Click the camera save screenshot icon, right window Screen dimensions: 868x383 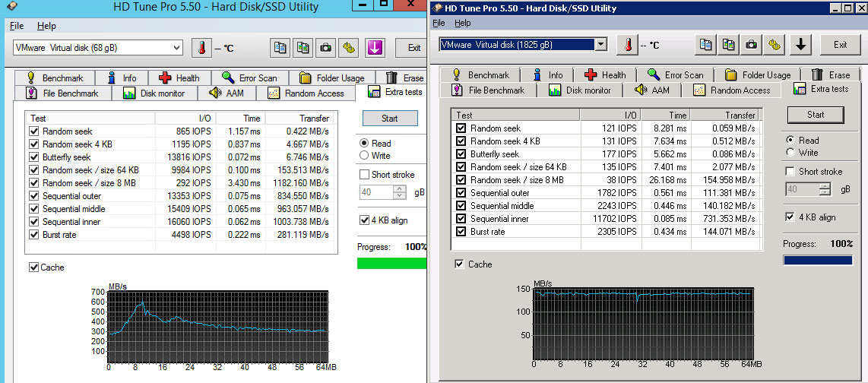[751, 45]
